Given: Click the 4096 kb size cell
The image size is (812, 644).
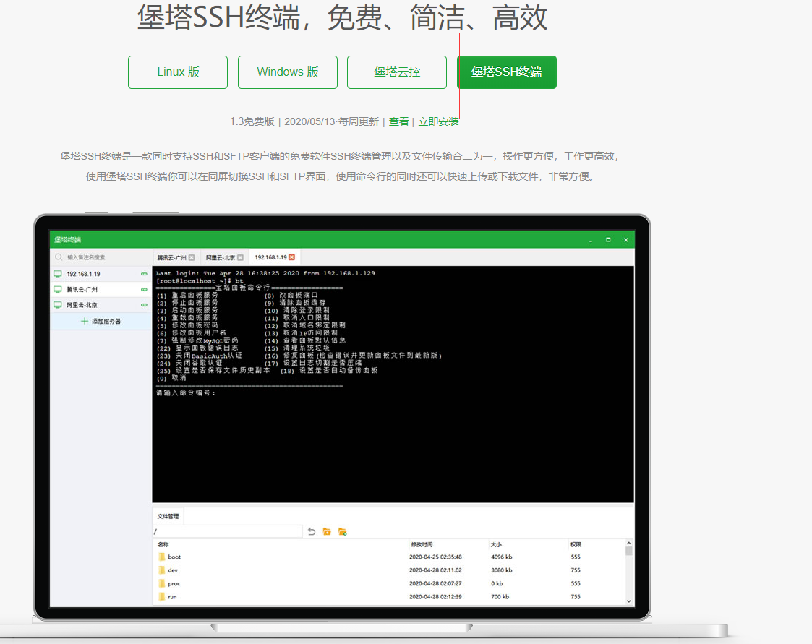Looking at the screenshot, I should tap(501, 557).
